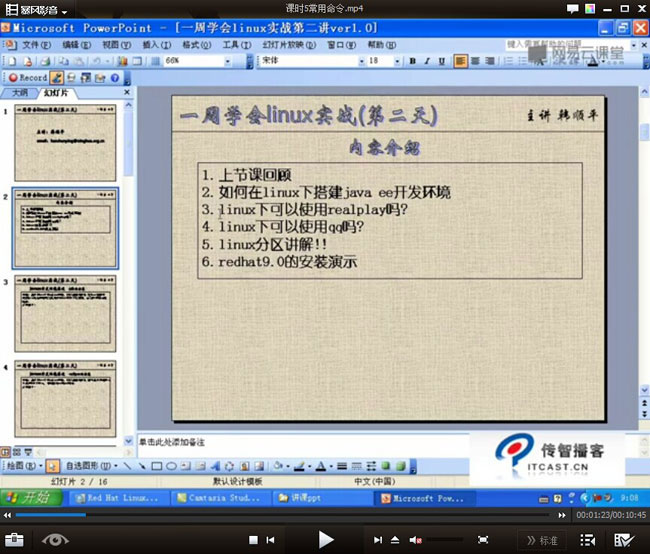Click the Print icon in the standard toolbar
This screenshot has height=554, width=650.
point(45,61)
